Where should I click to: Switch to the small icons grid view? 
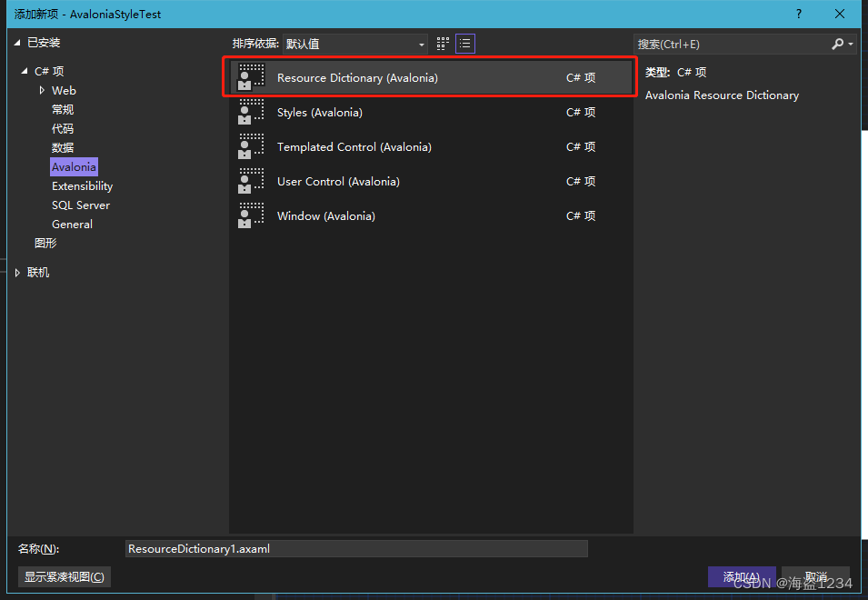tap(443, 44)
